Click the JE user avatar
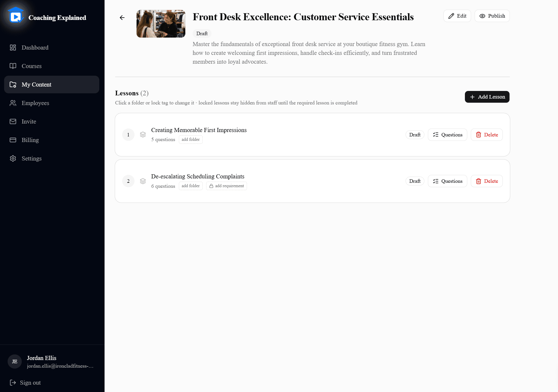 coord(15,361)
